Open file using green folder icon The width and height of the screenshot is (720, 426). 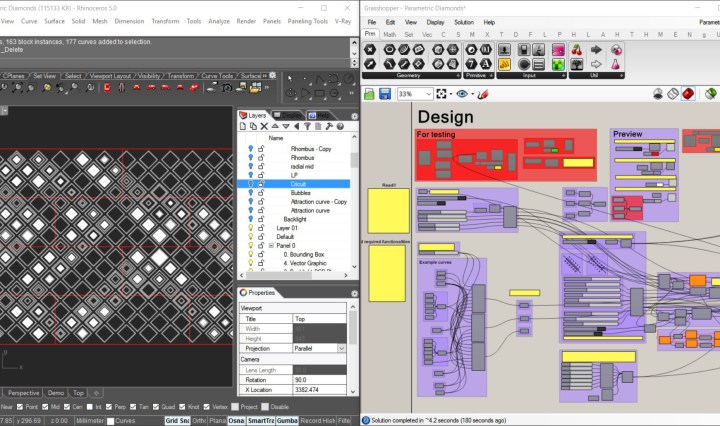coord(370,94)
